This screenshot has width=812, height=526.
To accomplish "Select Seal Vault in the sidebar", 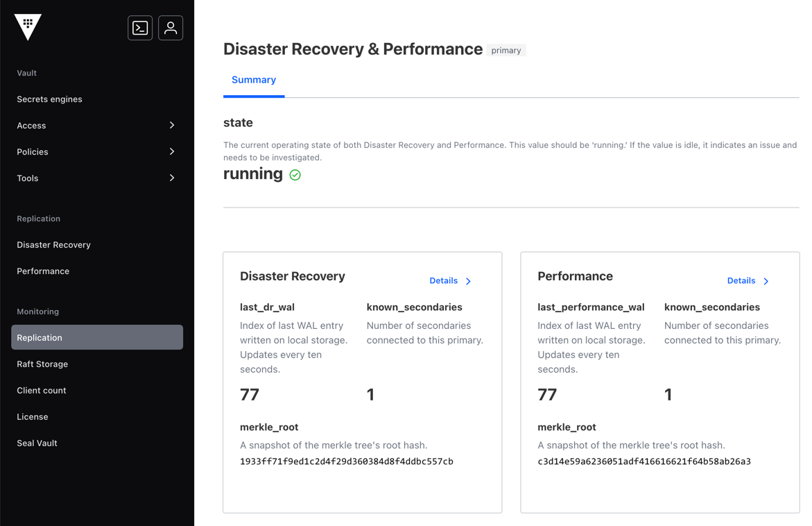I will [x=37, y=443].
